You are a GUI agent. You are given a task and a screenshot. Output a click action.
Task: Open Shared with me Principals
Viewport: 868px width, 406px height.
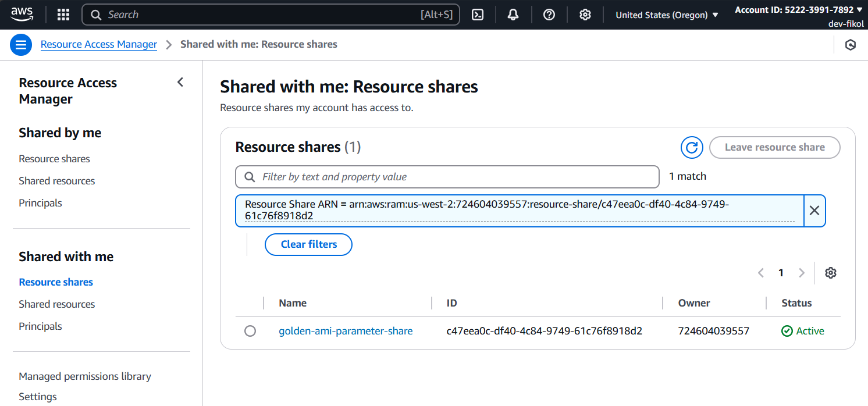[40, 326]
